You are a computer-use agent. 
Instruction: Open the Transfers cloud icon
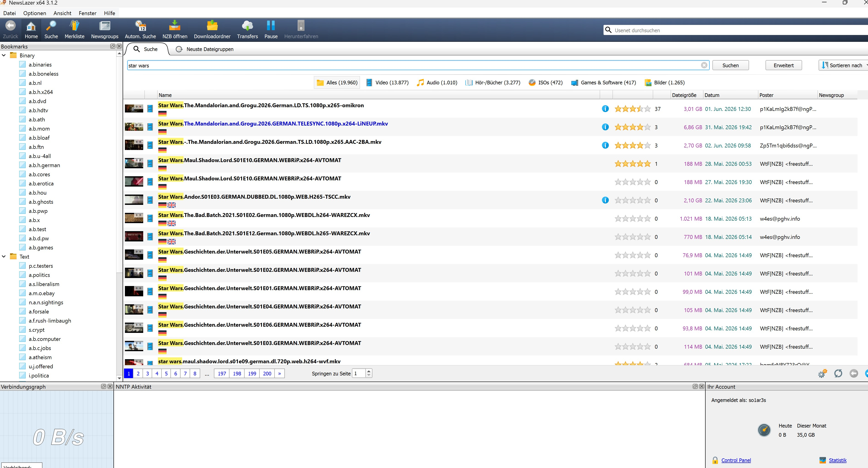coord(247,30)
